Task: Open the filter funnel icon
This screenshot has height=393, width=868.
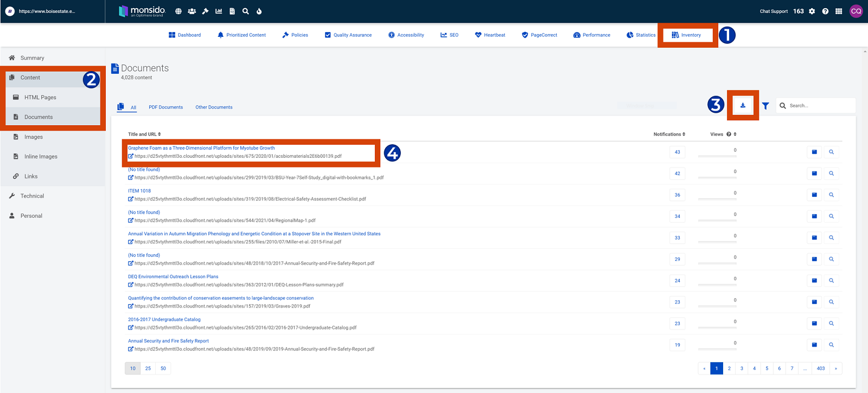Action: (765, 106)
